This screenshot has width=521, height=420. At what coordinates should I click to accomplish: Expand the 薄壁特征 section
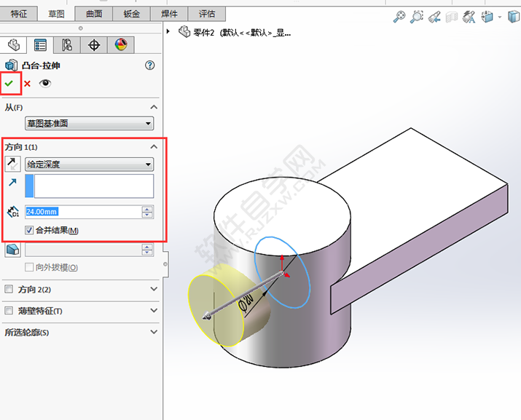(154, 310)
